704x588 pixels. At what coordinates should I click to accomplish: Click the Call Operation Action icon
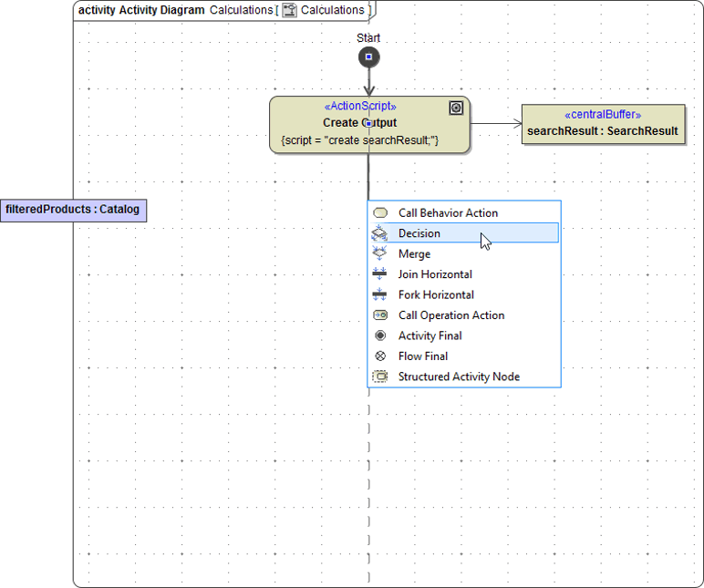coord(380,315)
